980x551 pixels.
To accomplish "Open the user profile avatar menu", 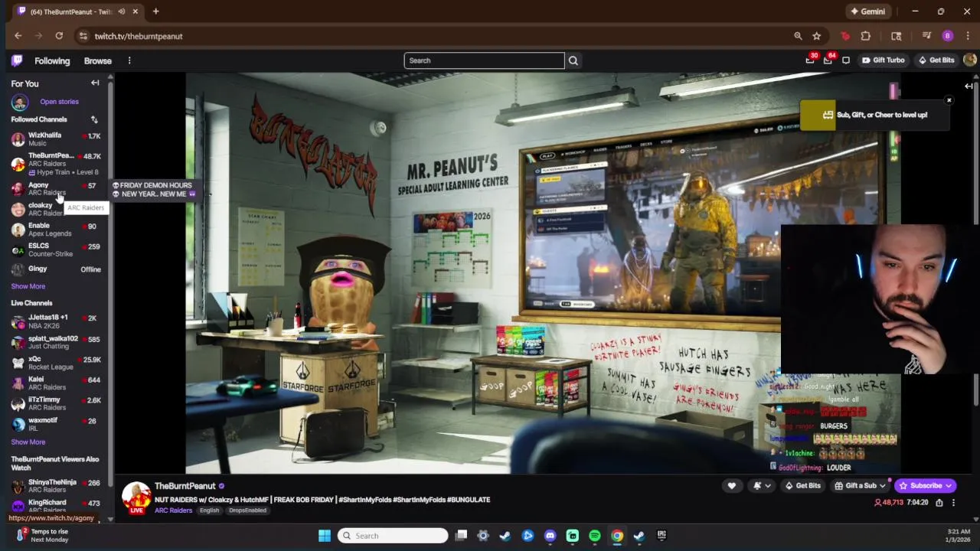I will [x=969, y=60].
